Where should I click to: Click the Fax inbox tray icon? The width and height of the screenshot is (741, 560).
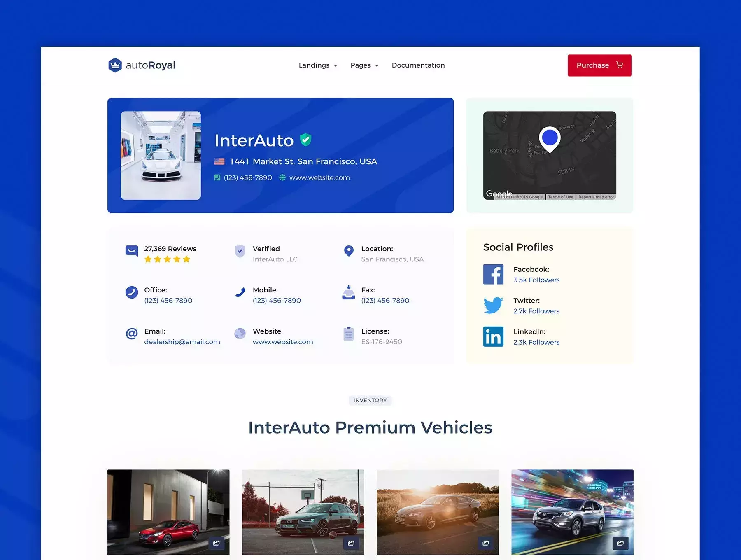(349, 292)
